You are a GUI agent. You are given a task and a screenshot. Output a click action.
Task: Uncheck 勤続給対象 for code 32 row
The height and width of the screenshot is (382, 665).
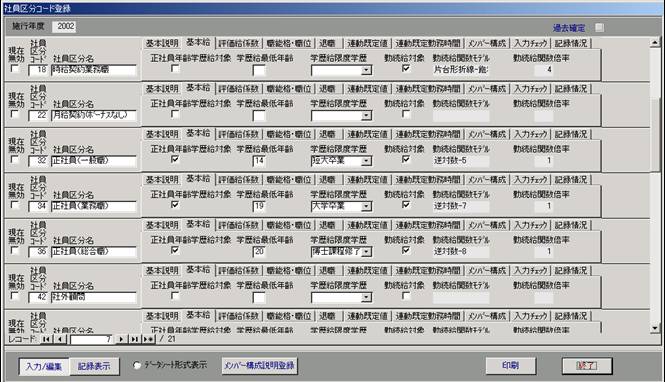click(x=406, y=159)
